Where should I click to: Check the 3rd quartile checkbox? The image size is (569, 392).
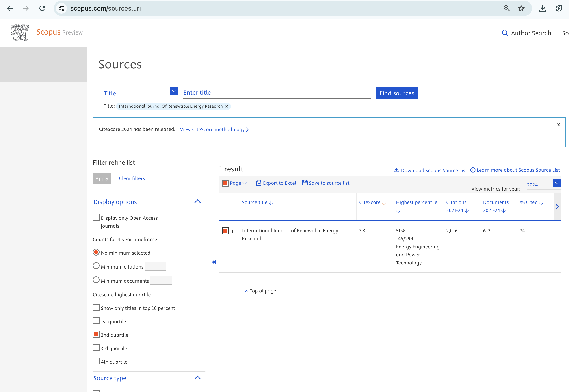pos(96,348)
